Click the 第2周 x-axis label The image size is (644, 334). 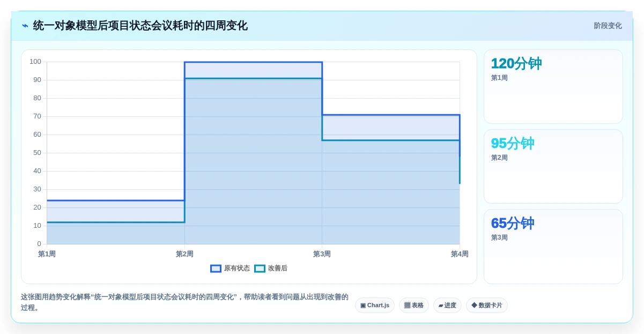click(x=184, y=254)
